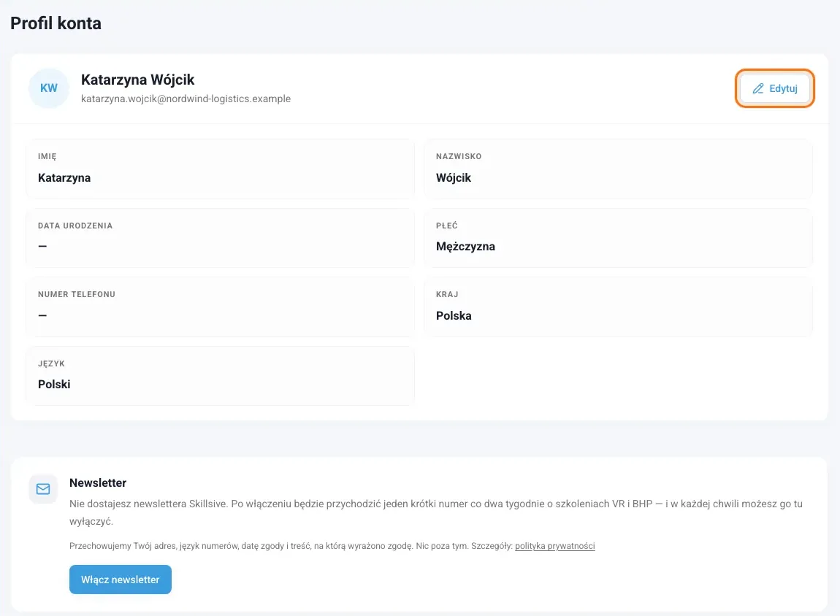Click the Numer telefonu label
Screen dimensions: 840x616
tap(77, 294)
